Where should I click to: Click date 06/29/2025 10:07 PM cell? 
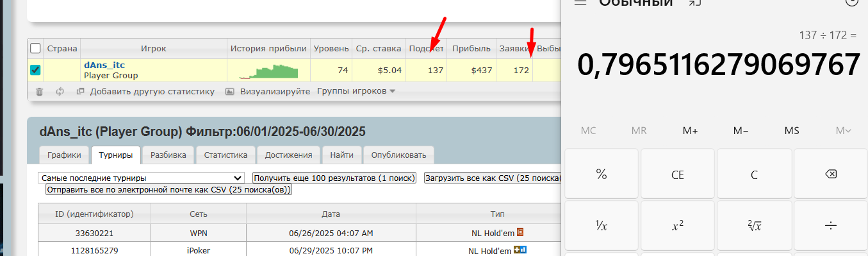pyautogui.click(x=331, y=250)
